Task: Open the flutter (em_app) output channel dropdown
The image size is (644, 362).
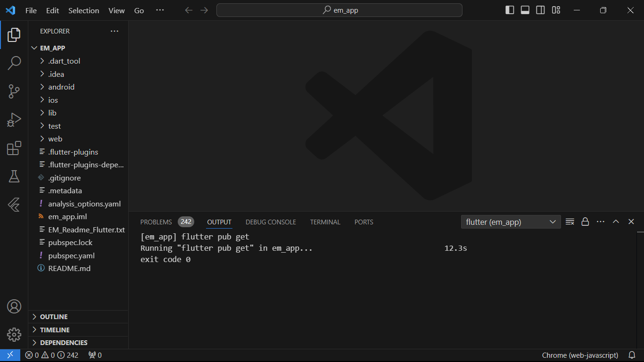Action: (511, 222)
